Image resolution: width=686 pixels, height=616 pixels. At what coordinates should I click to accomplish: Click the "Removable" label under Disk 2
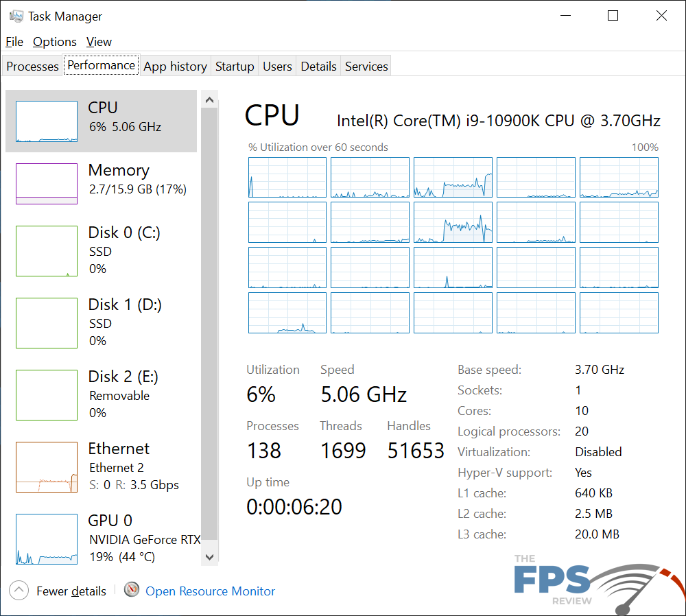coord(119,396)
